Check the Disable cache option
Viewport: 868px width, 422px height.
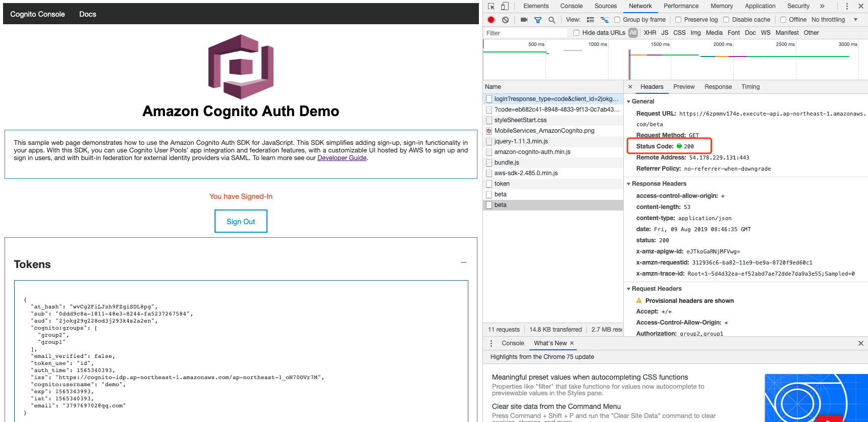coord(726,20)
